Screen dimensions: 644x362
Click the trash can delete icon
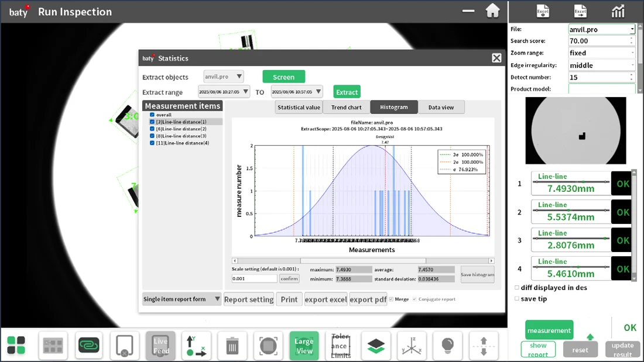(x=232, y=346)
